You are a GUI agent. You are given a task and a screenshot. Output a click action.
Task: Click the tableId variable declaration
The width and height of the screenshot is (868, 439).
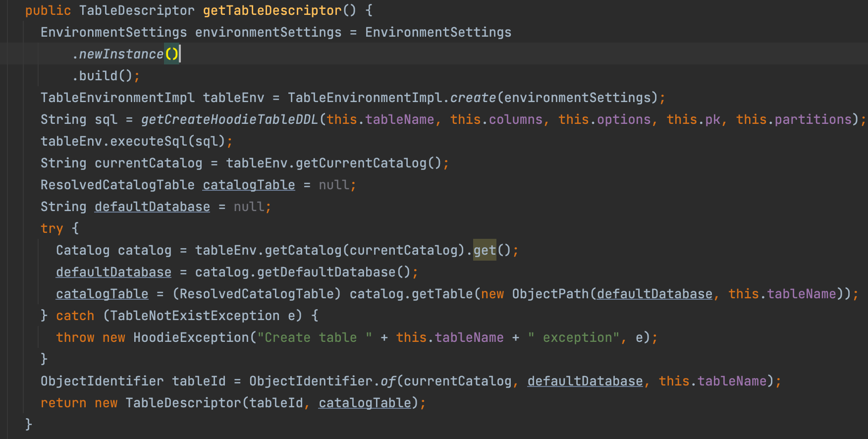[199, 381]
